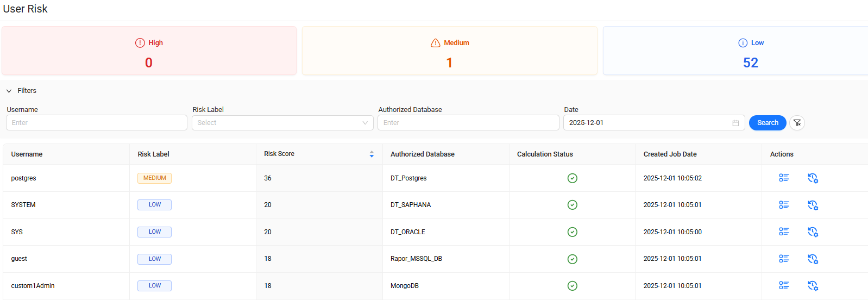Open the Risk Label select dropdown

(x=282, y=123)
